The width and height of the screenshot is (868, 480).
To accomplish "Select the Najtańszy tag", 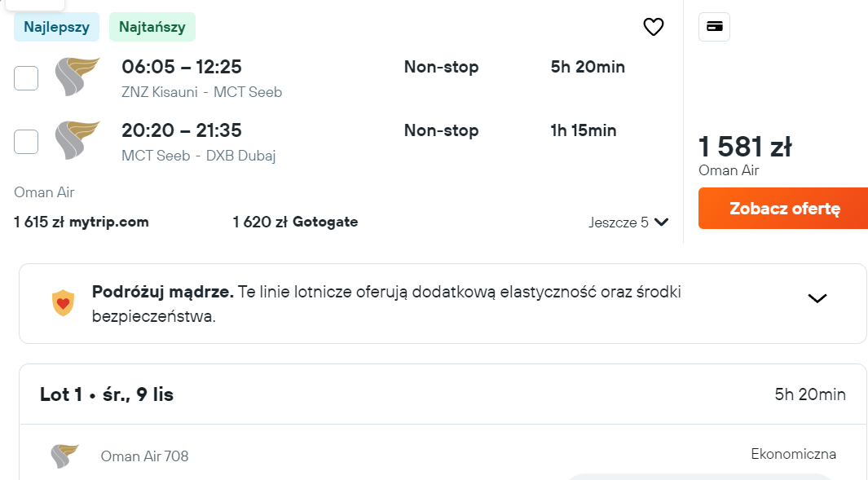I will point(152,27).
